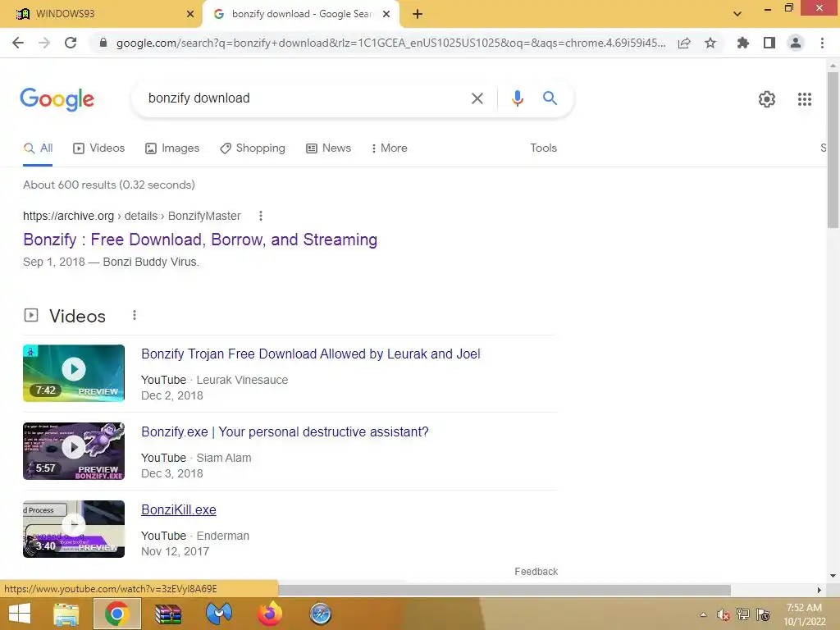Screen dimensions: 840x630
Task: Click the About 600 results text
Action: [109, 185]
